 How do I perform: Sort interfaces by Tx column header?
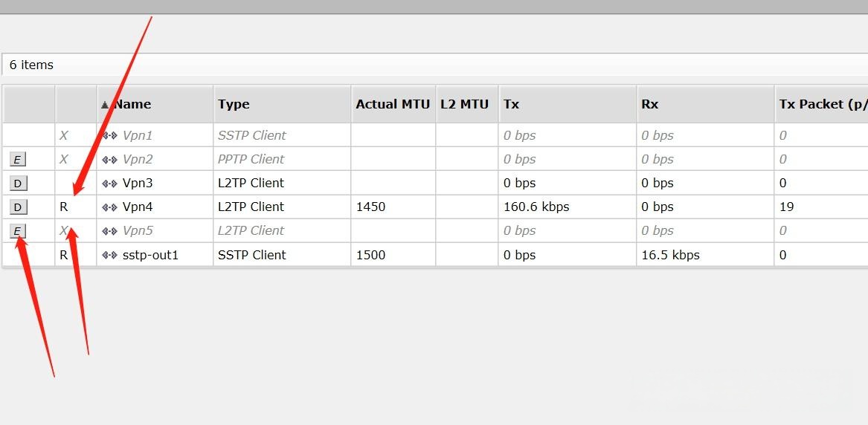tap(511, 104)
